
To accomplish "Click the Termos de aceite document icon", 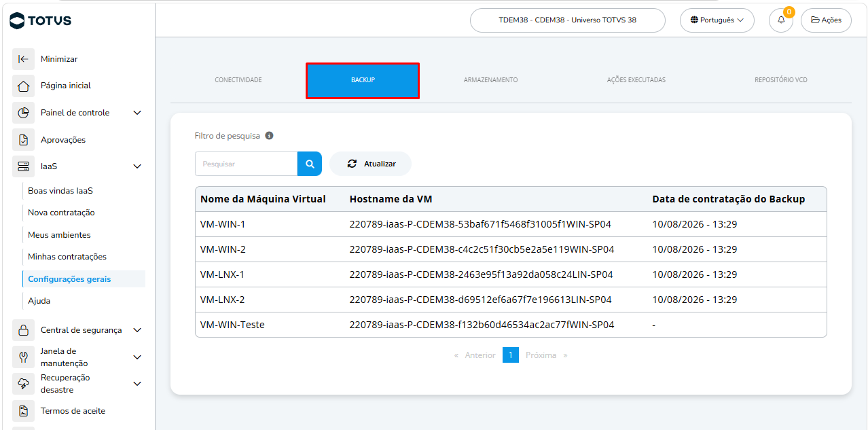I will click(23, 411).
